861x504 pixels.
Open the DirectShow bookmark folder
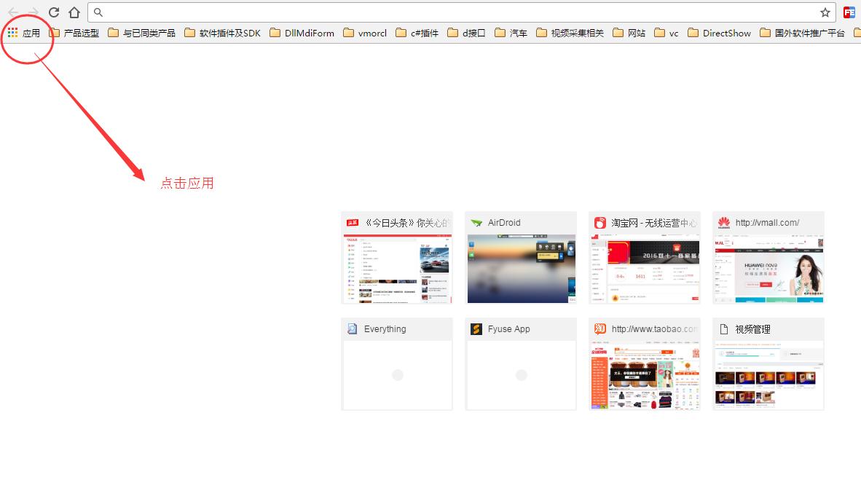pyautogui.click(x=719, y=33)
